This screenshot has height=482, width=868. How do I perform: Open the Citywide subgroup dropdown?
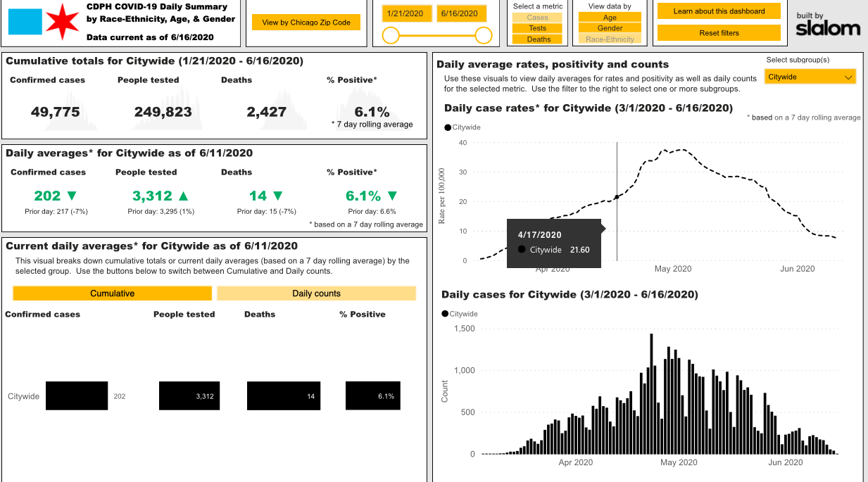tap(810, 77)
